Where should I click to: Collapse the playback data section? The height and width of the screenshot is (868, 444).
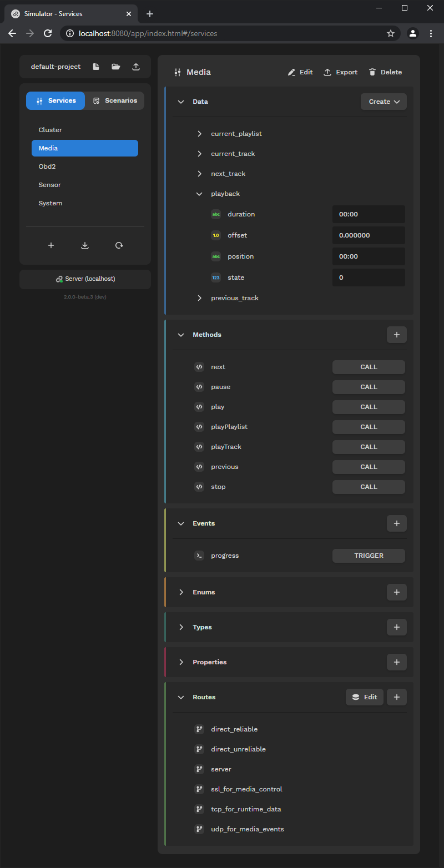(x=199, y=193)
